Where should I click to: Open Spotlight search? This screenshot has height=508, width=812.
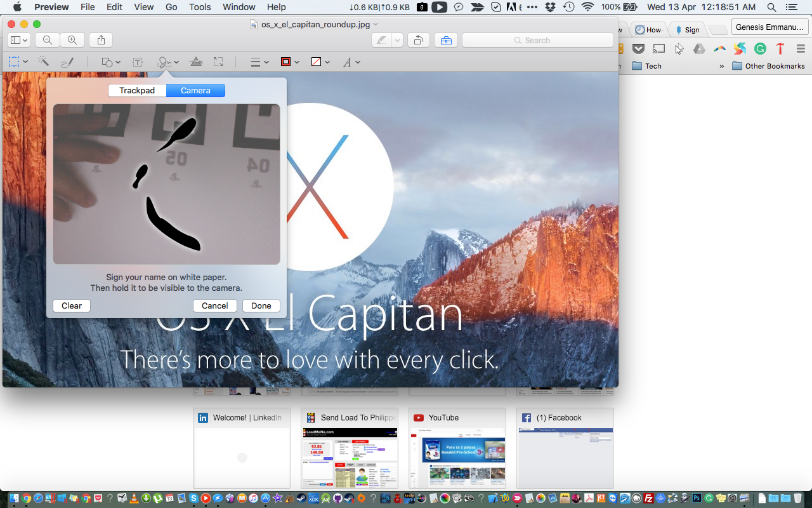pyautogui.click(x=771, y=7)
